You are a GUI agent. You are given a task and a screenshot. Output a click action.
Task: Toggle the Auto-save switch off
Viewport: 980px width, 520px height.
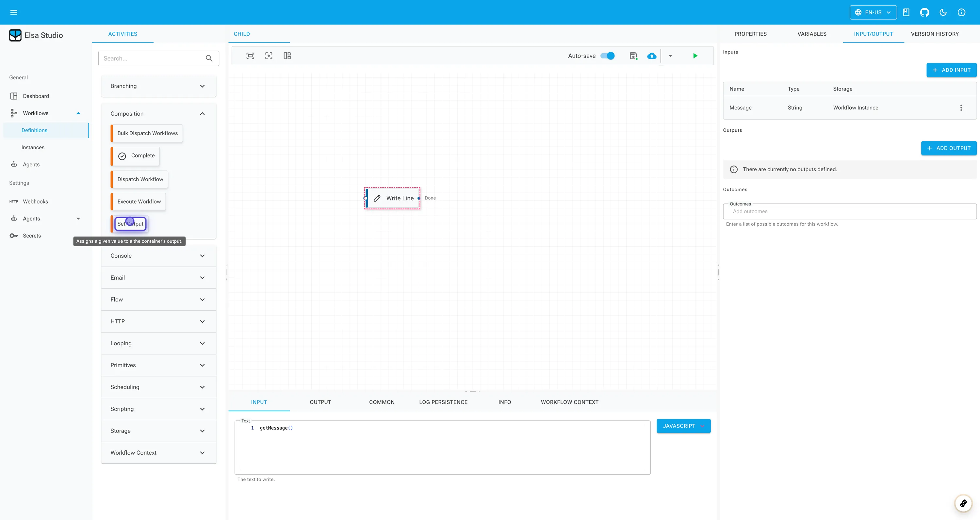click(x=608, y=56)
